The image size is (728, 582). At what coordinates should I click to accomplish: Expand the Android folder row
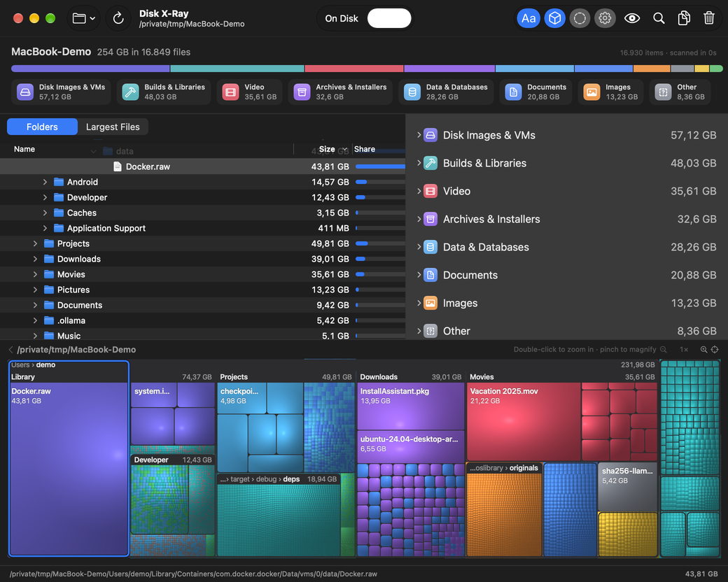pyautogui.click(x=45, y=182)
